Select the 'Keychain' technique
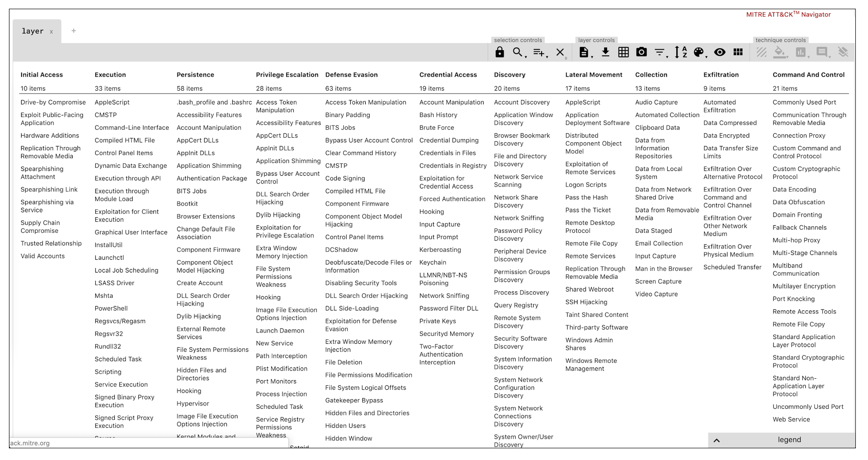868x460 pixels. [x=432, y=262]
